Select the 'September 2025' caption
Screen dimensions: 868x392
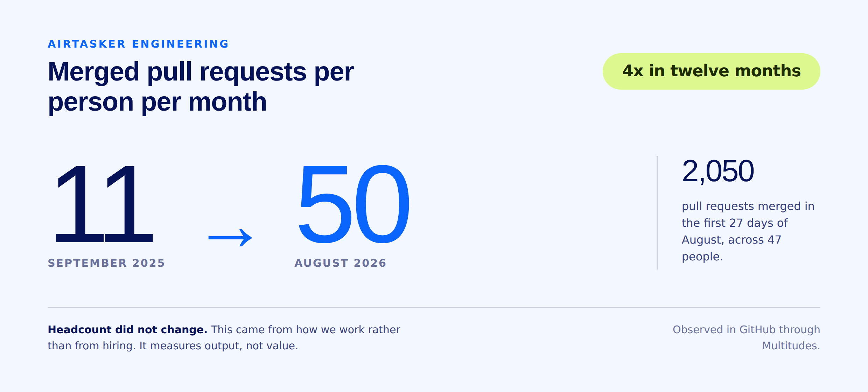pyautogui.click(x=106, y=263)
